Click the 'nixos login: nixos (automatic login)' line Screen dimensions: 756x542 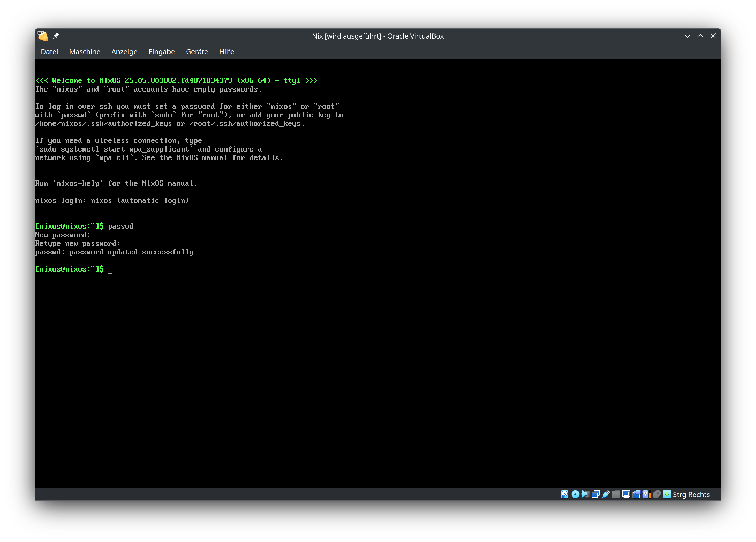[112, 201]
